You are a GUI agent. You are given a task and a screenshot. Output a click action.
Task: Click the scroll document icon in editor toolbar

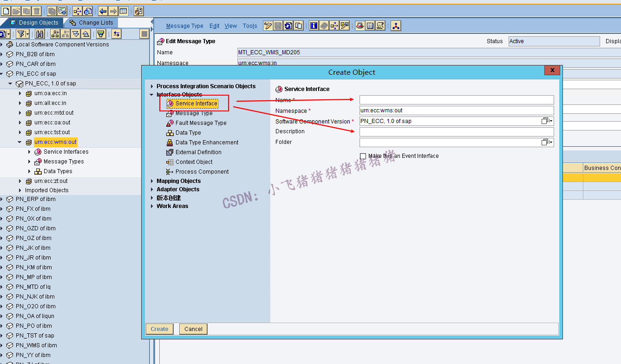click(x=380, y=26)
